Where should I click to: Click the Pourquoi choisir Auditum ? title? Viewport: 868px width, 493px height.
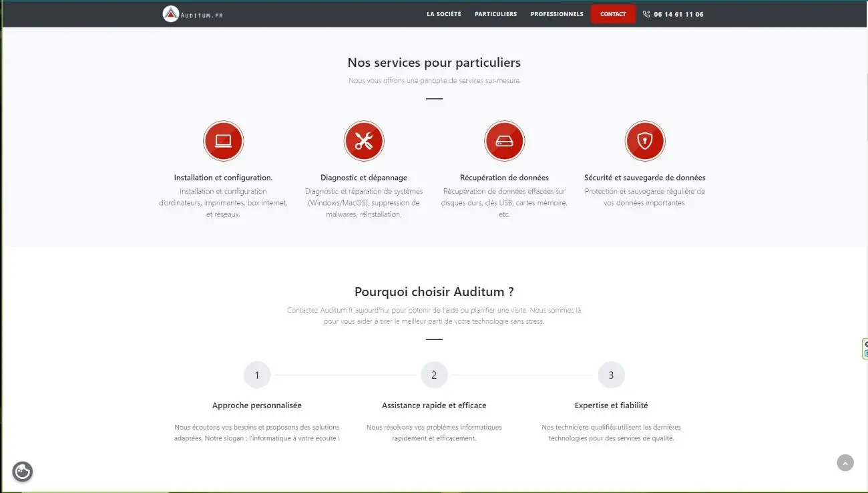[x=434, y=292]
